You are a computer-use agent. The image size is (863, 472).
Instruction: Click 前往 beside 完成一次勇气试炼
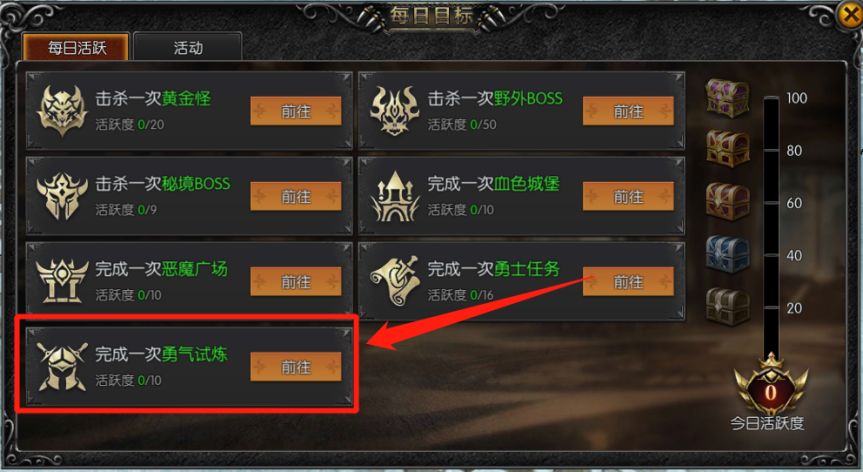[296, 367]
